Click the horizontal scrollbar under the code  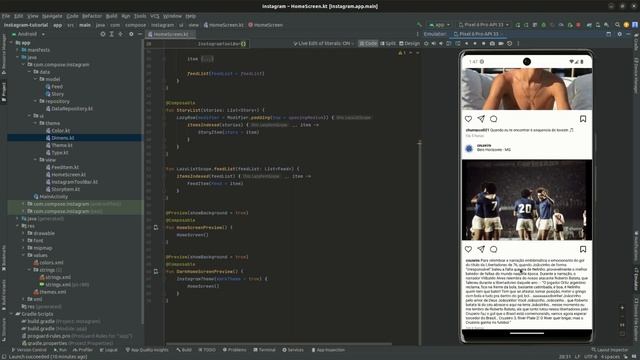[279, 344]
